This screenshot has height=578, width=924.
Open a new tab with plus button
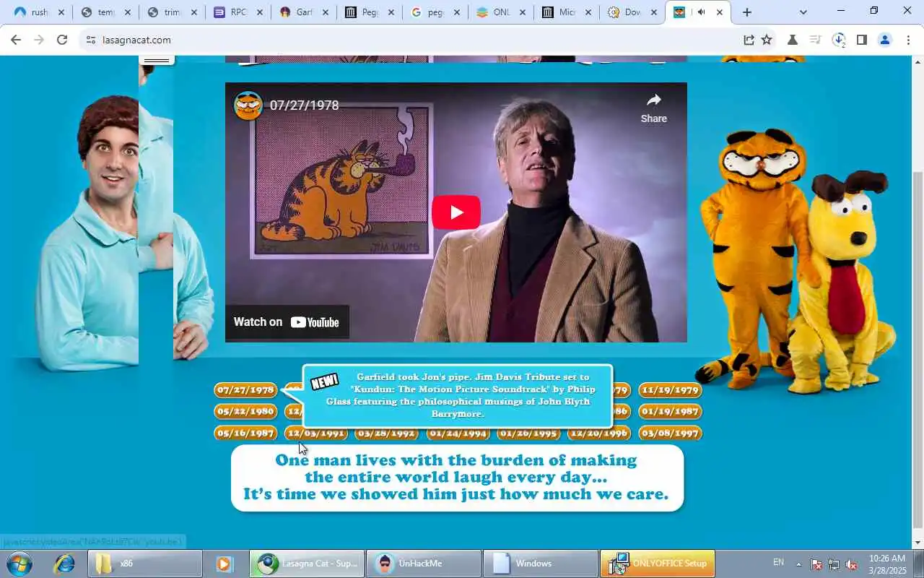click(747, 12)
